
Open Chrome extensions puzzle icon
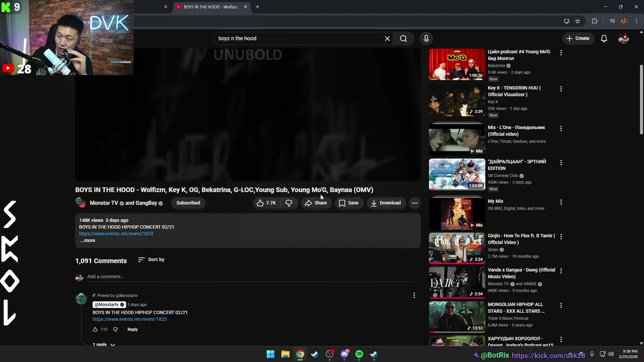[x=595, y=21]
